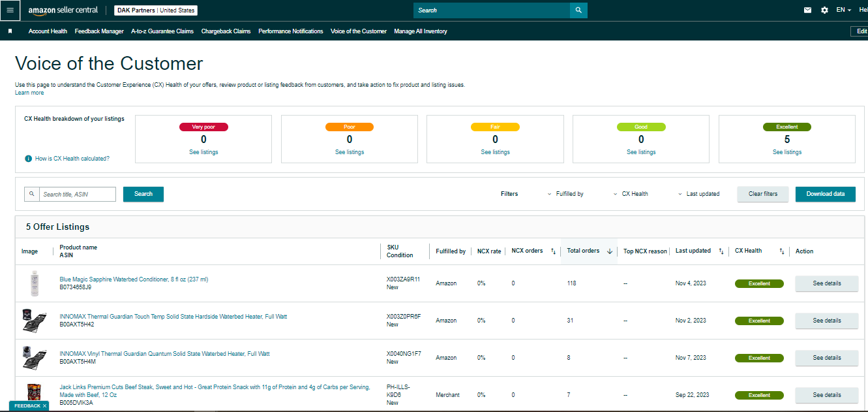
Task: Expand the Last updated filter
Action: coord(699,194)
